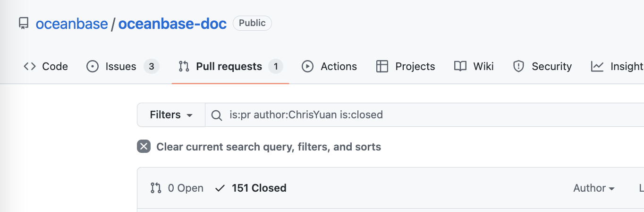The height and width of the screenshot is (212, 644).
Task: Switch to the Wiki tab
Action: [x=483, y=67]
